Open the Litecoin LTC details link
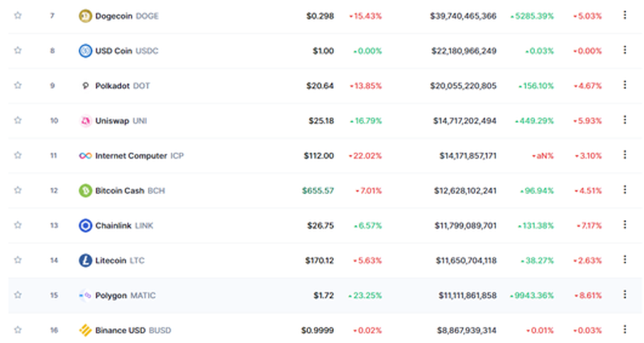644x343 pixels. [x=120, y=261]
